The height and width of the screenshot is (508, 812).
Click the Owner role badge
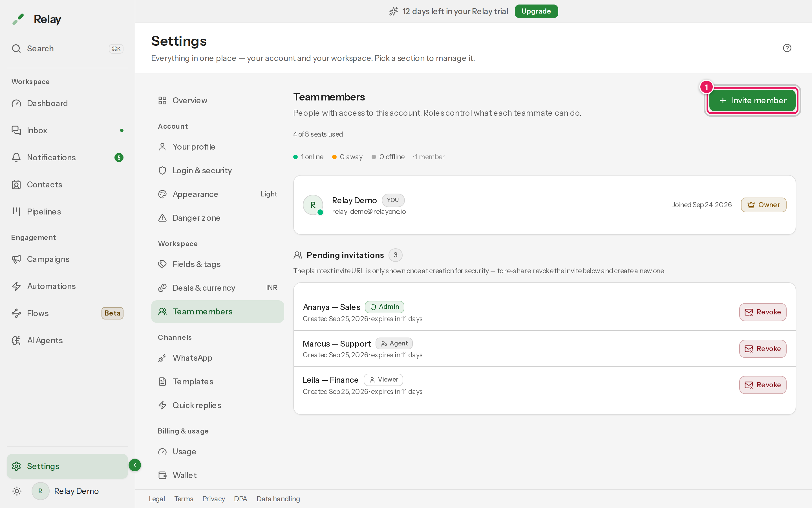(x=764, y=205)
